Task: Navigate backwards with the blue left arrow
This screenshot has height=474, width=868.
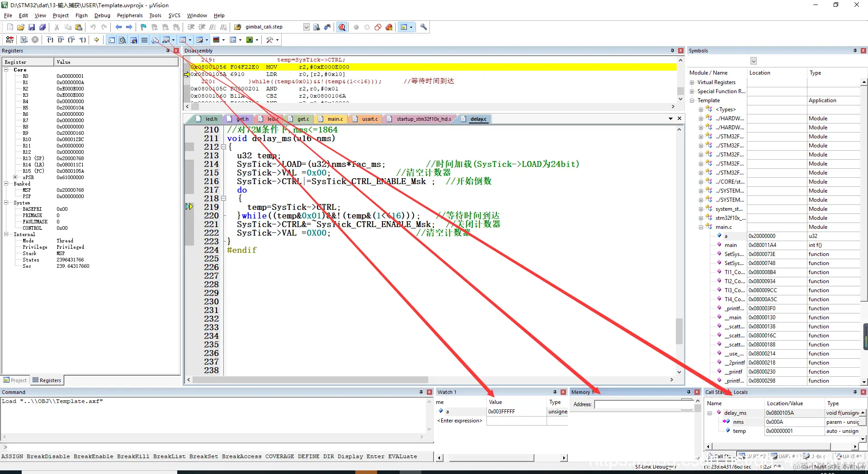Action: click(x=118, y=27)
